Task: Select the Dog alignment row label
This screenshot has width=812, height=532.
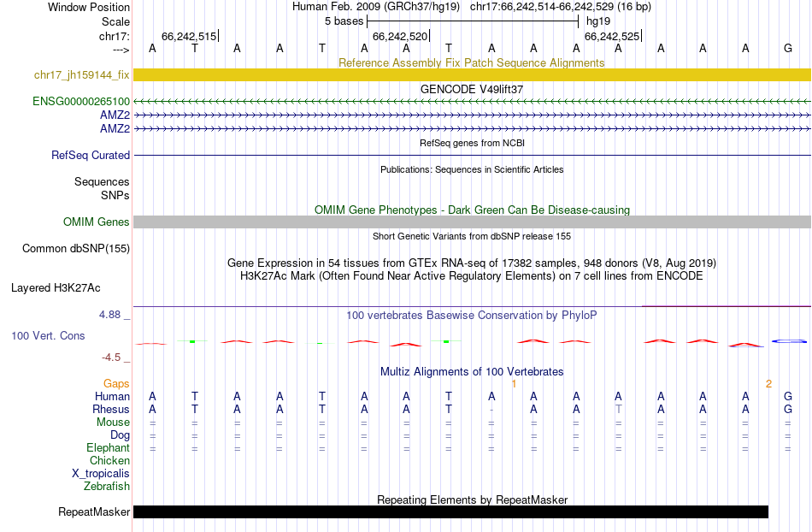Action: click(x=120, y=435)
